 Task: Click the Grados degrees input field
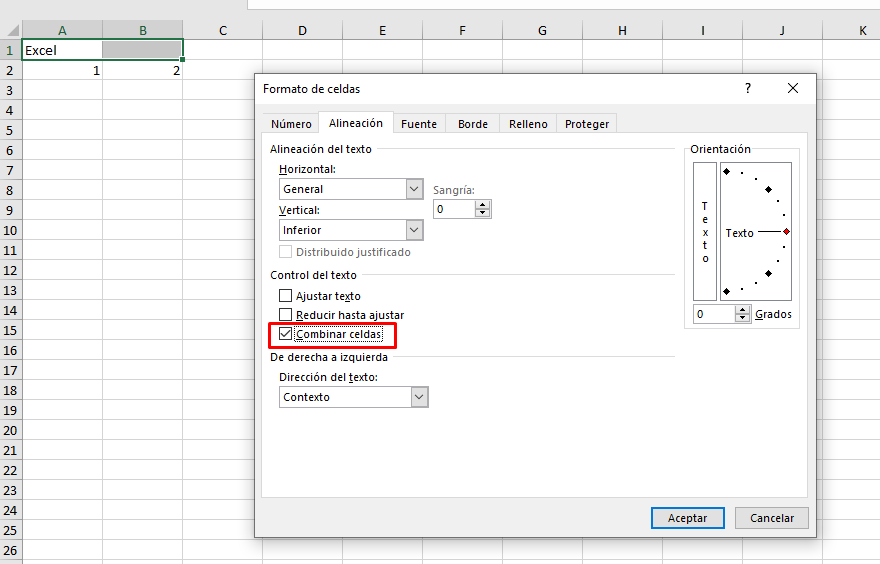714,314
